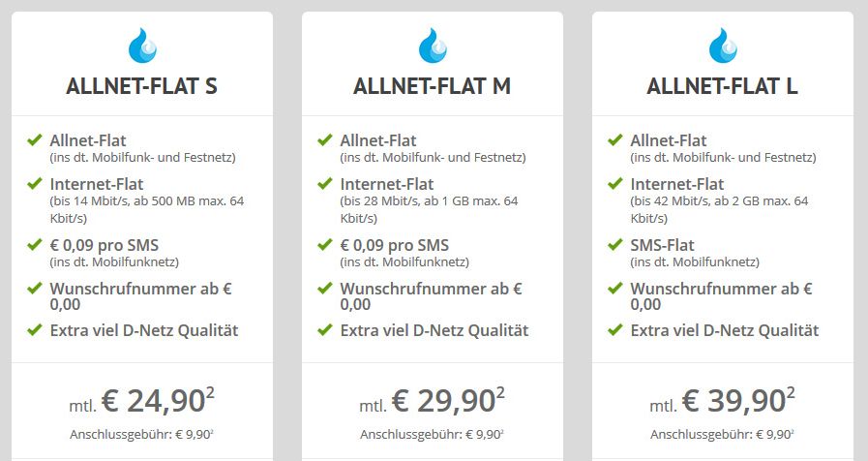This screenshot has height=461, width=868.
Task: Click the water drop icon above ALLNET-FLAT L
Action: point(723,46)
